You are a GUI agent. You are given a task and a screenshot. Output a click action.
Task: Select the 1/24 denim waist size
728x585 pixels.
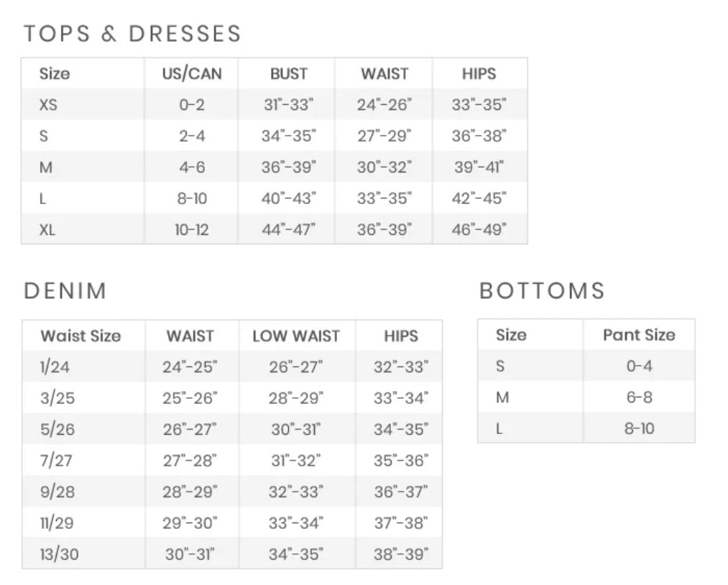coord(55,367)
